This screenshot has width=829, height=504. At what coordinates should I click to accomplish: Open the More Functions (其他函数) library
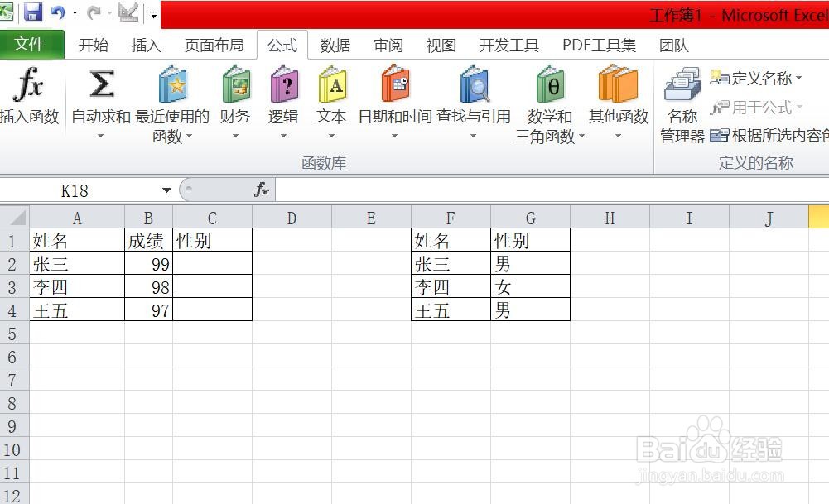click(x=619, y=102)
